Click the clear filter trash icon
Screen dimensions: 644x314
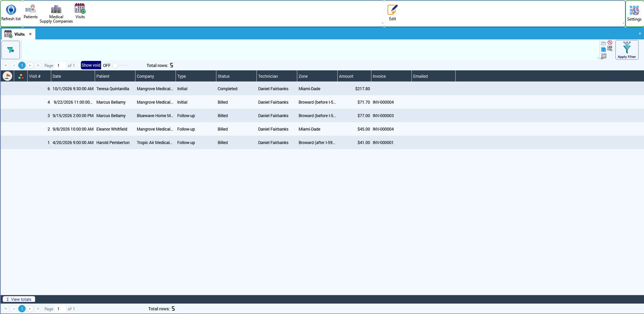(x=604, y=56)
